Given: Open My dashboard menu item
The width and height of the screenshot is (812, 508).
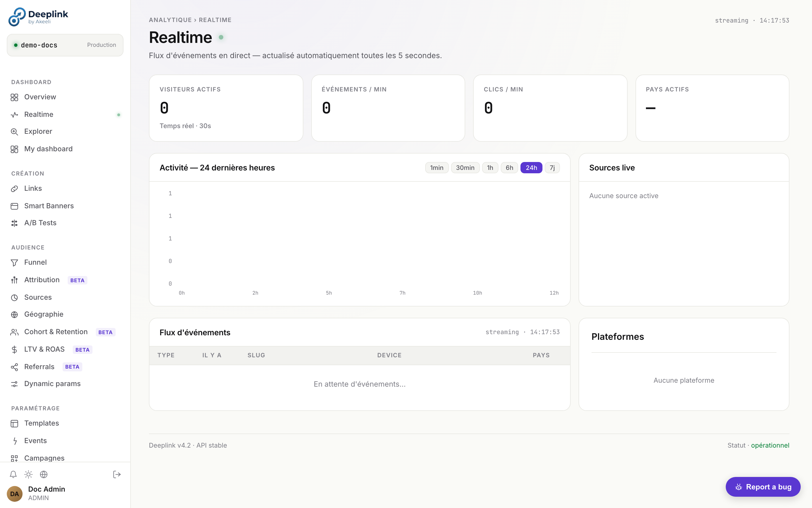Looking at the screenshot, I should click(x=65, y=149).
